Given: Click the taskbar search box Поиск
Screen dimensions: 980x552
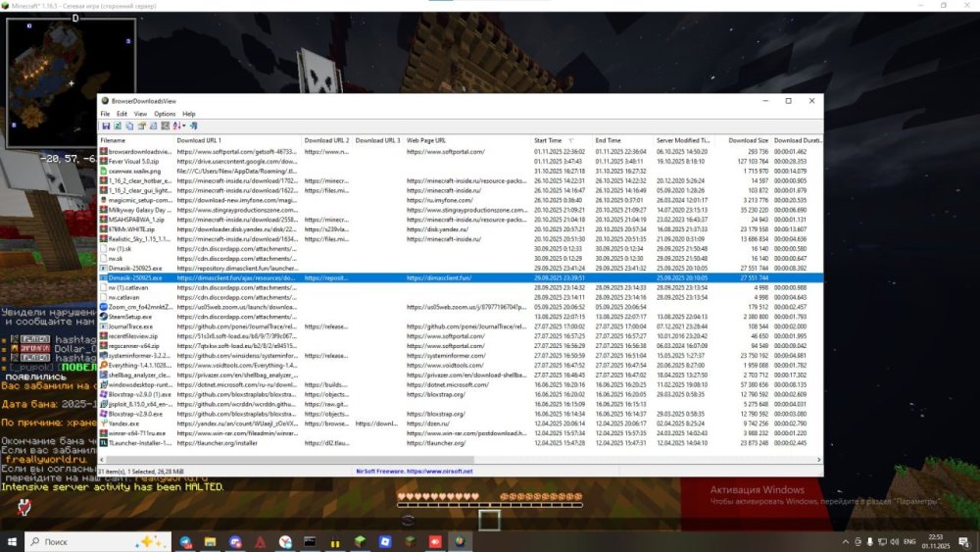Looking at the screenshot, I should [98, 541].
